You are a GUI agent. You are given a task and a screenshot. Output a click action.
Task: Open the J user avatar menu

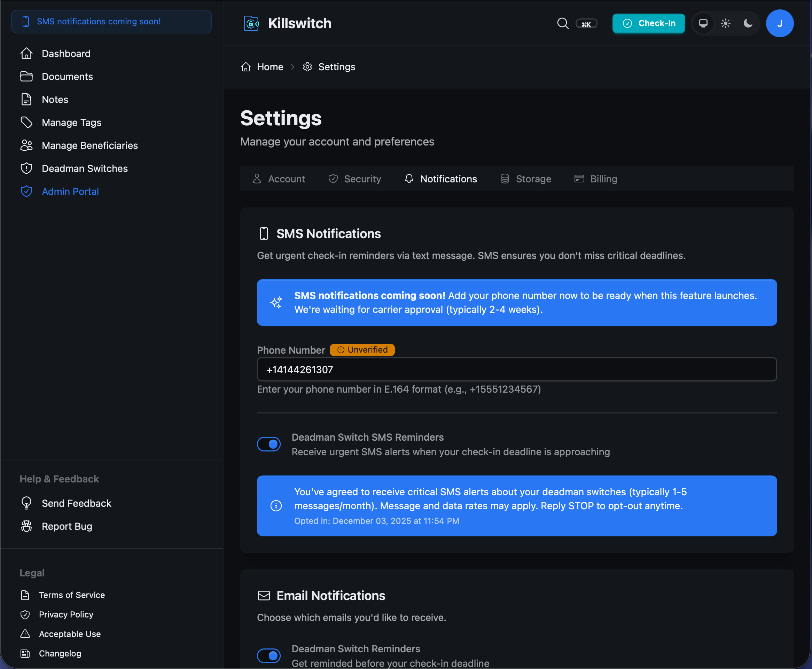[780, 23]
